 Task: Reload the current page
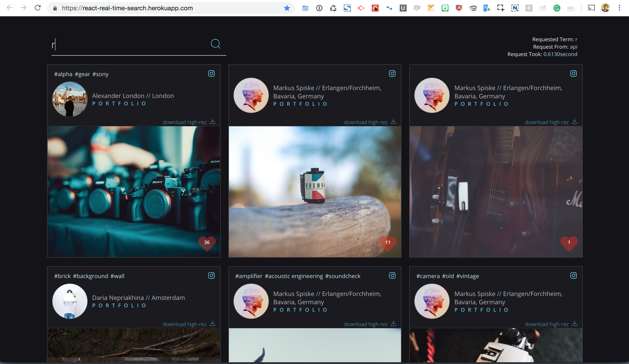click(x=38, y=8)
